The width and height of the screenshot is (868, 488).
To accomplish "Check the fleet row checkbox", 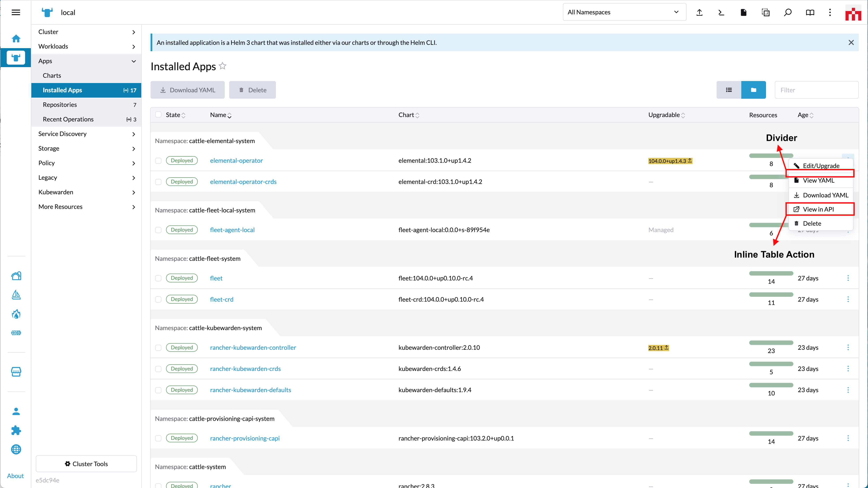I will (158, 278).
